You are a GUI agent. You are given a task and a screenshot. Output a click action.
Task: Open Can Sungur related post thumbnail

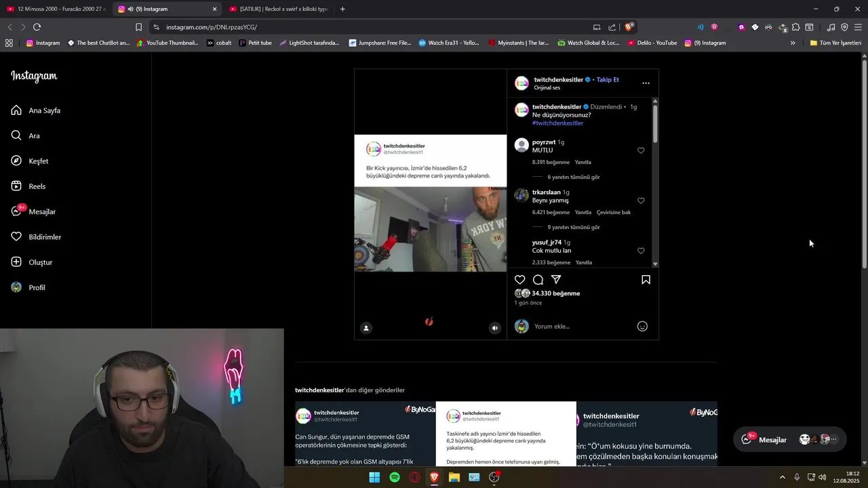click(x=365, y=434)
